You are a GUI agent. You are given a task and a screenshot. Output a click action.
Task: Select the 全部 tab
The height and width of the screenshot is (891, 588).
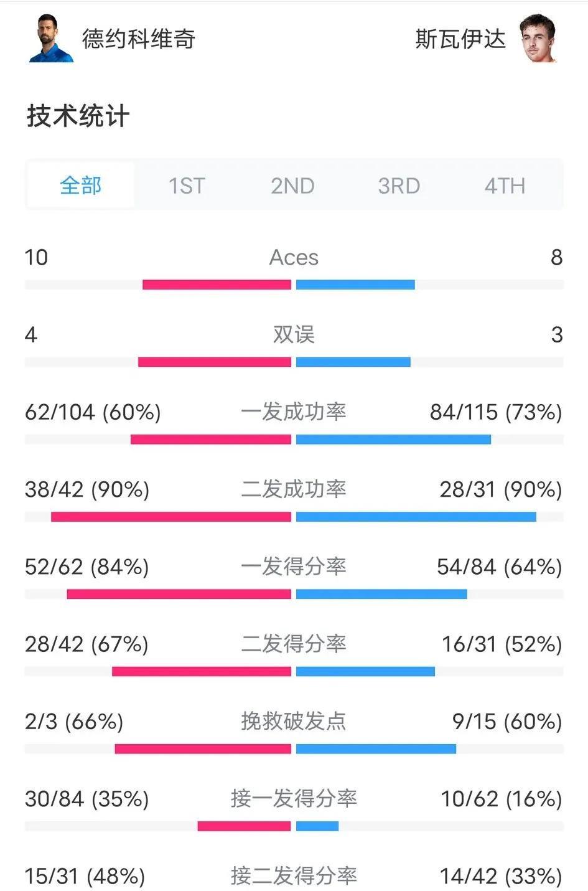[81, 186]
